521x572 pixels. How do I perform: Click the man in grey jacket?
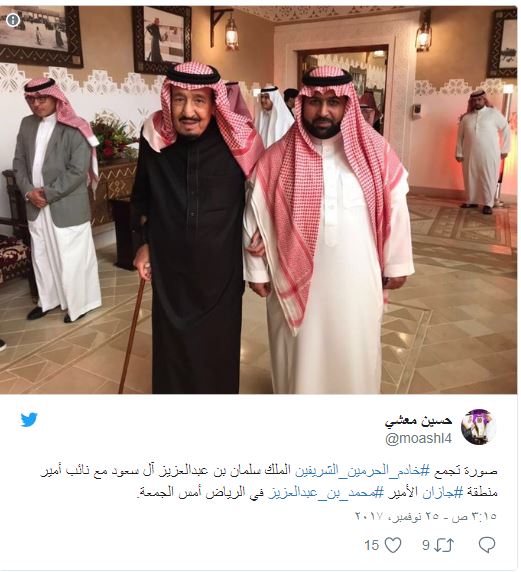55,201
